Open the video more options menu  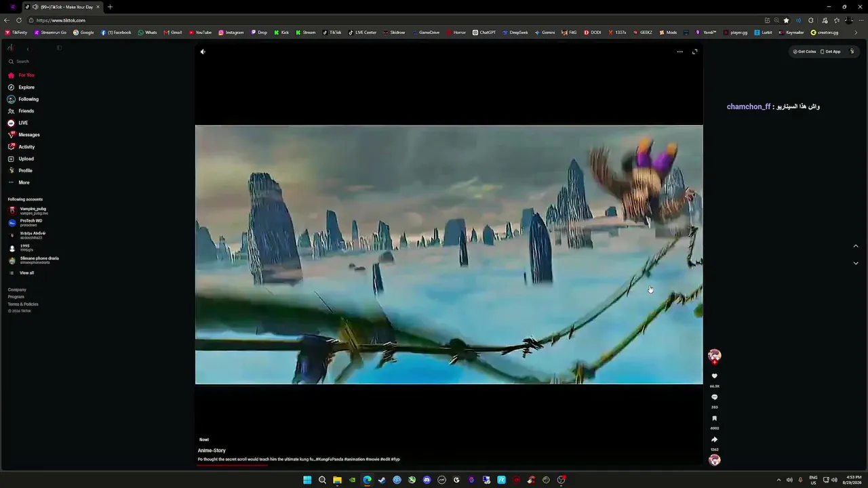point(679,52)
